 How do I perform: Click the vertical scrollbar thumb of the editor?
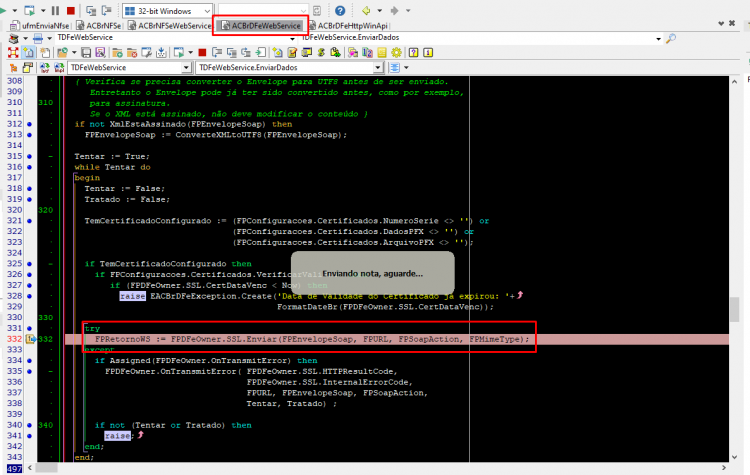(x=735, y=309)
